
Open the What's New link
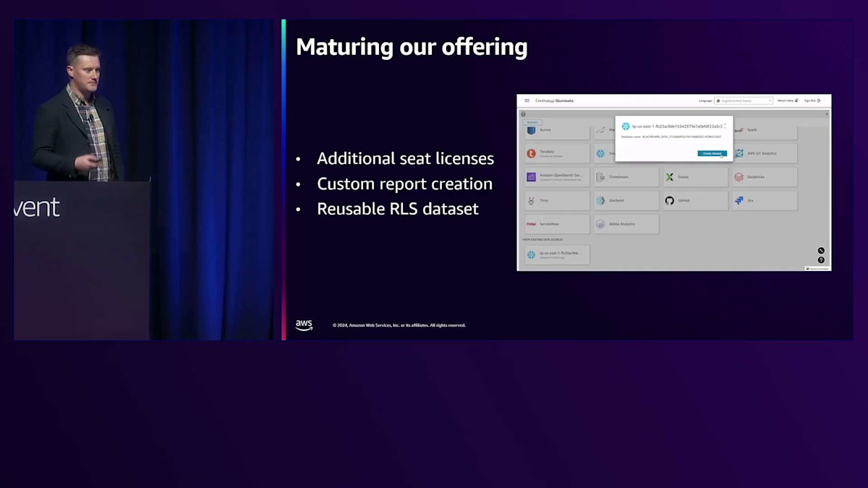click(788, 100)
